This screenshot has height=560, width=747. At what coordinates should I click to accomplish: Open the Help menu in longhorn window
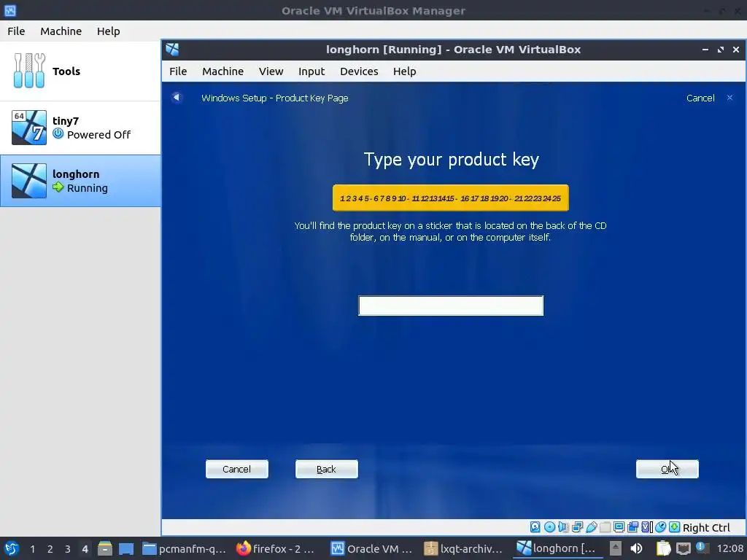click(404, 71)
